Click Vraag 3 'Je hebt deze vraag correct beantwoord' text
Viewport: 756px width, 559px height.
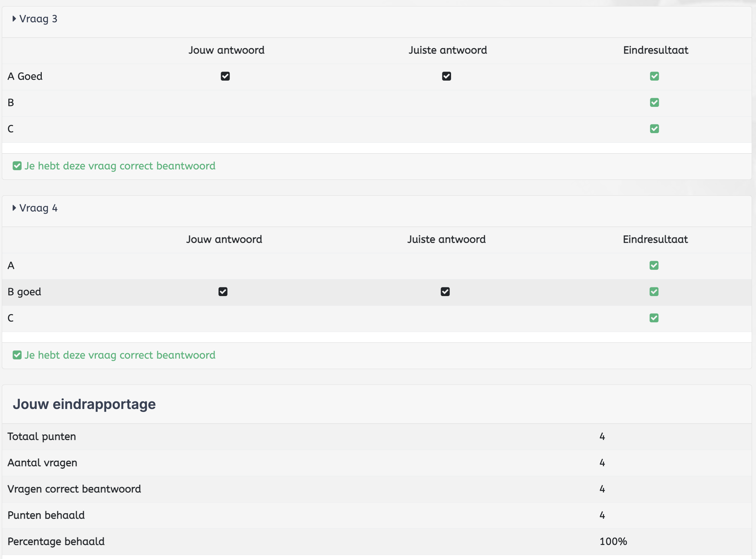(120, 166)
